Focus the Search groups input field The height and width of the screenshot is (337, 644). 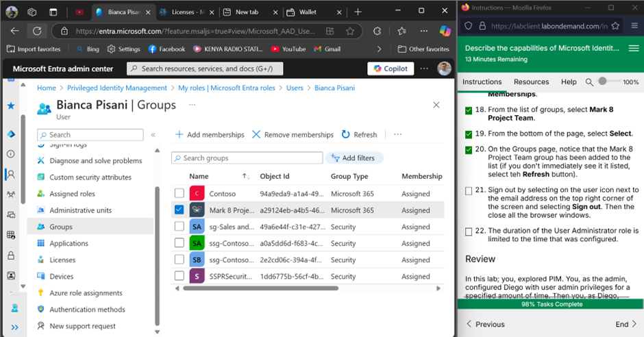[x=247, y=158]
